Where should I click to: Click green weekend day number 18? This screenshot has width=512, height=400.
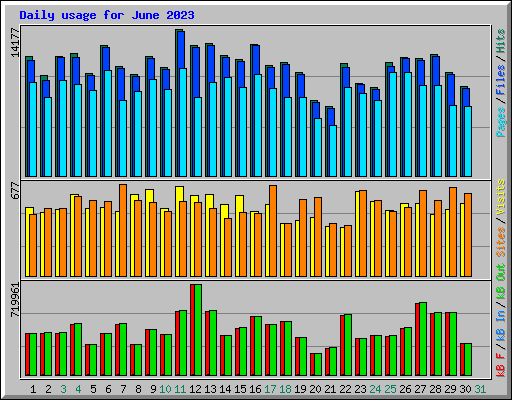coord(285,389)
